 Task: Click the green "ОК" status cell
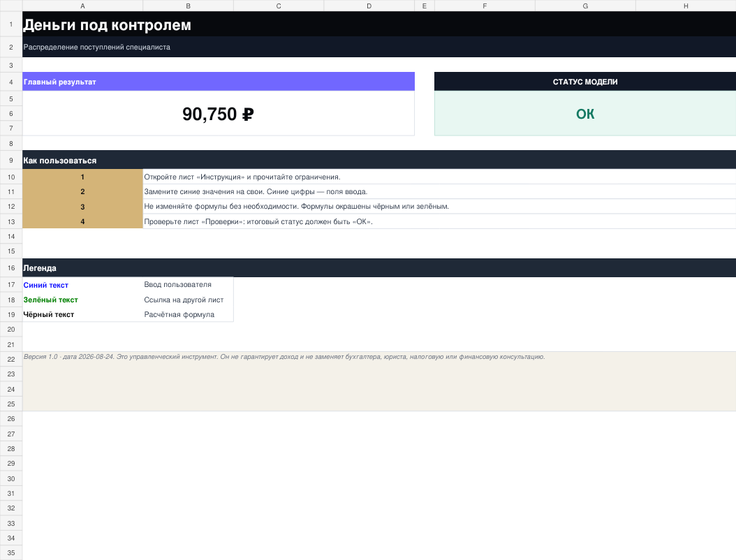(x=585, y=114)
